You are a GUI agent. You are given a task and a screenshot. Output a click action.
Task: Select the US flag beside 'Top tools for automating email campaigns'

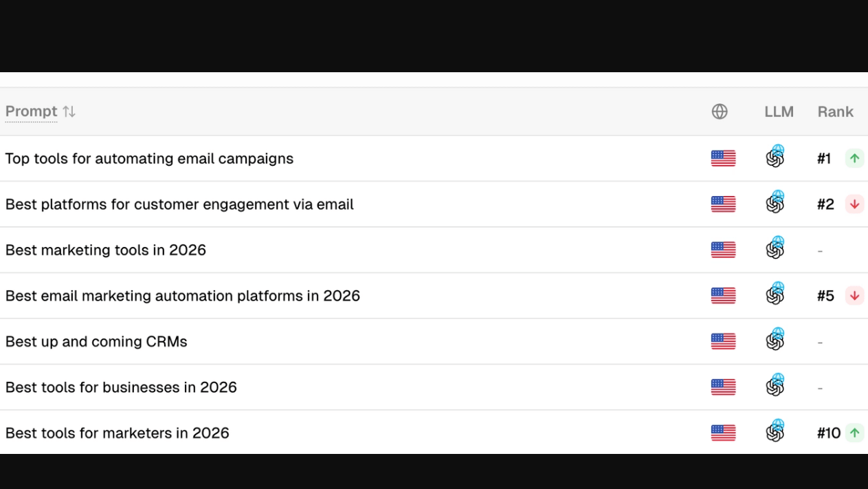click(x=723, y=157)
